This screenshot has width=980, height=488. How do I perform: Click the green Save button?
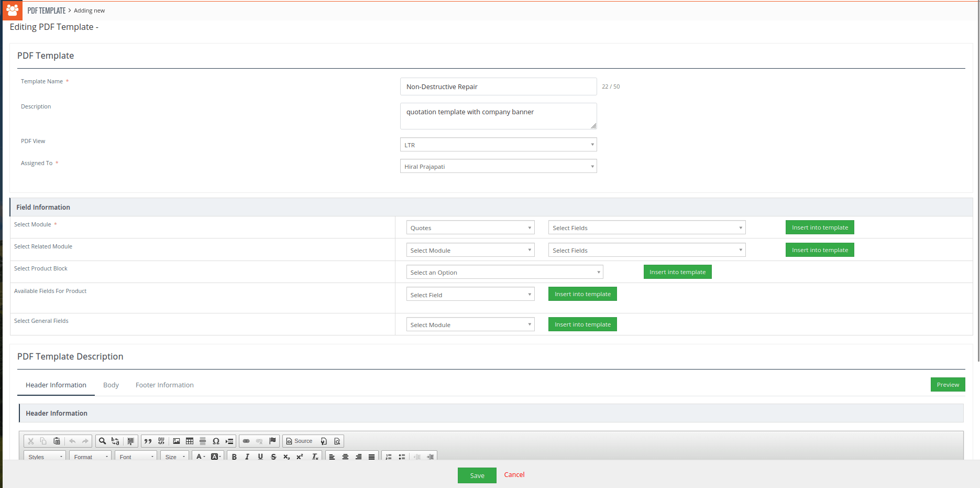(477, 475)
